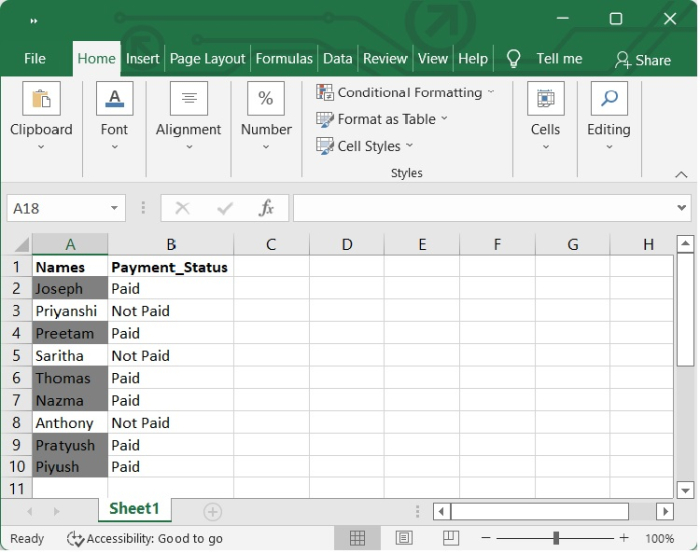Screen dimensions: 700x553
Task: Open the Number percent group icon
Action: 266,98
